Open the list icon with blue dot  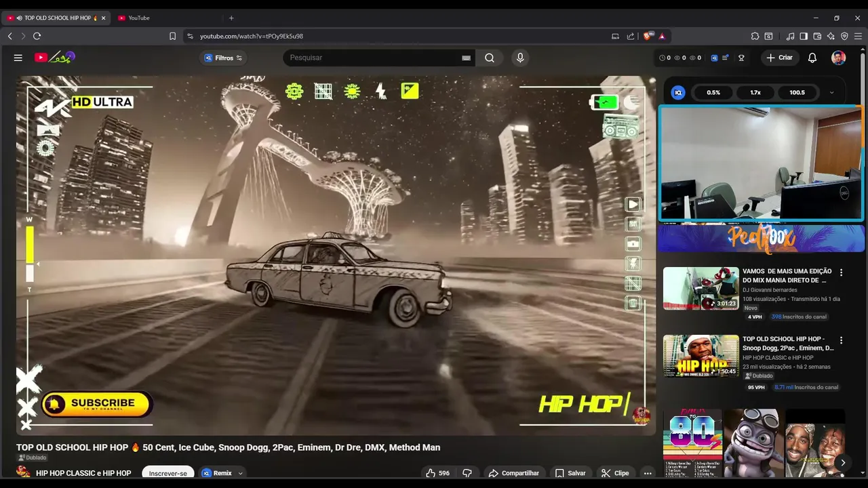pyautogui.click(x=726, y=58)
